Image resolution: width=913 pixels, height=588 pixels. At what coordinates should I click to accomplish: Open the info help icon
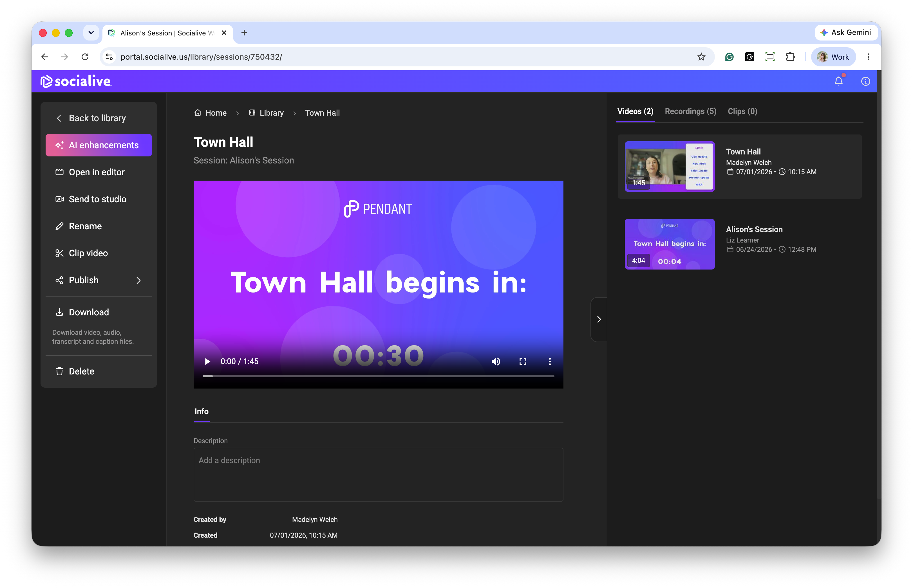click(866, 81)
